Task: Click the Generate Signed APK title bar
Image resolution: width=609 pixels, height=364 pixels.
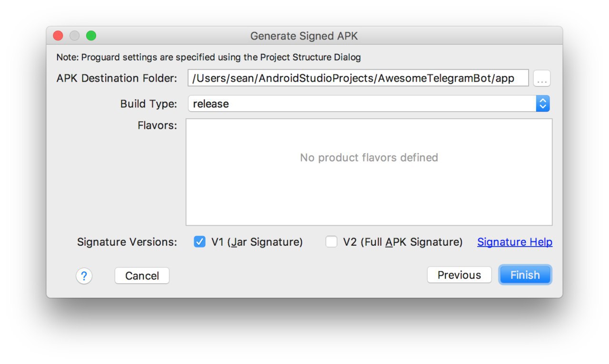Action: click(304, 36)
